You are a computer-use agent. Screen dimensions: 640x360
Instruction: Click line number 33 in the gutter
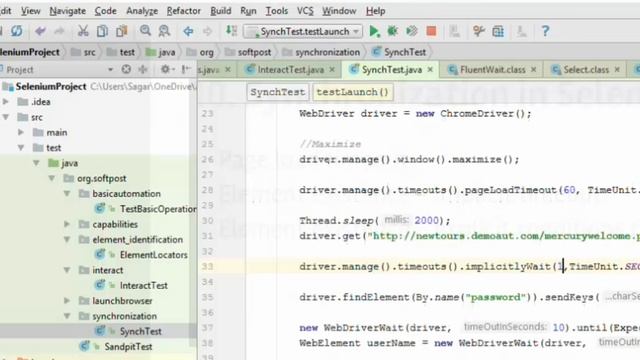pos(207,267)
